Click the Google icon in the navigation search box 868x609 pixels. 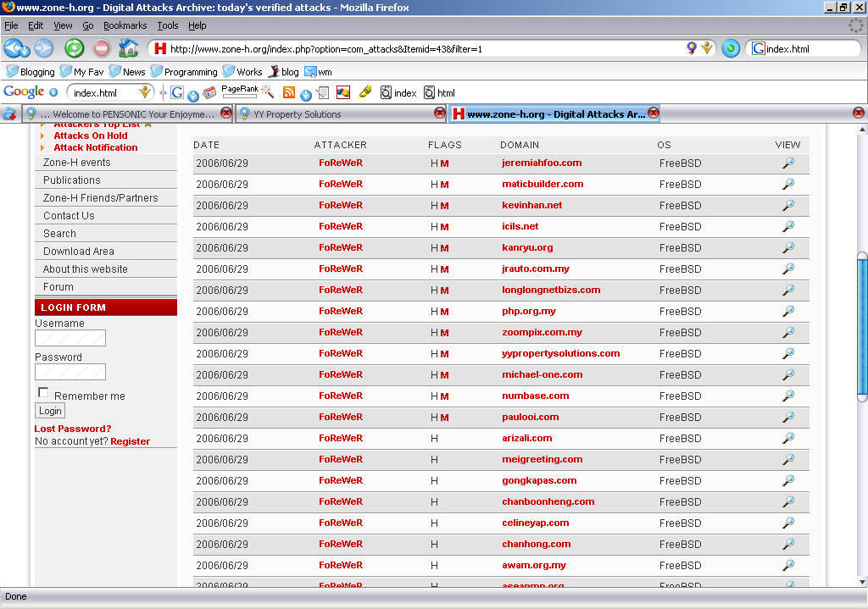click(x=759, y=48)
